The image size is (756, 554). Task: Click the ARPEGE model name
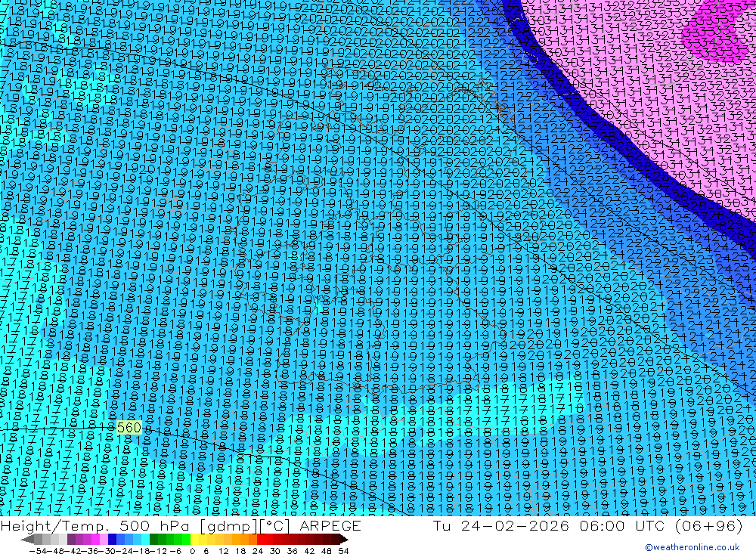click(x=330, y=526)
